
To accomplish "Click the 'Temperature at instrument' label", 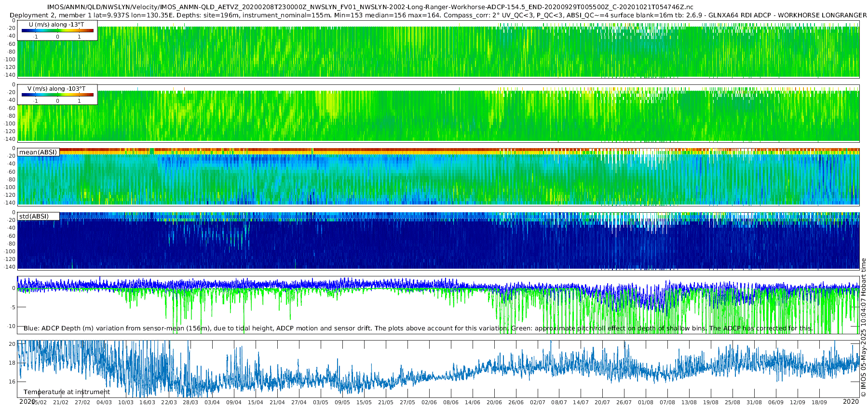I will tap(67, 392).
